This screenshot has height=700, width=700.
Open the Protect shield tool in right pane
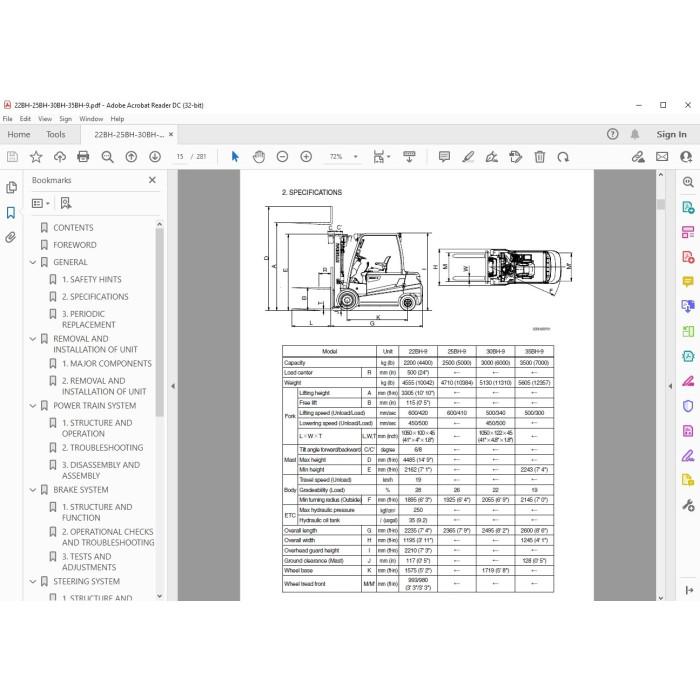click(x=688, y=406)
